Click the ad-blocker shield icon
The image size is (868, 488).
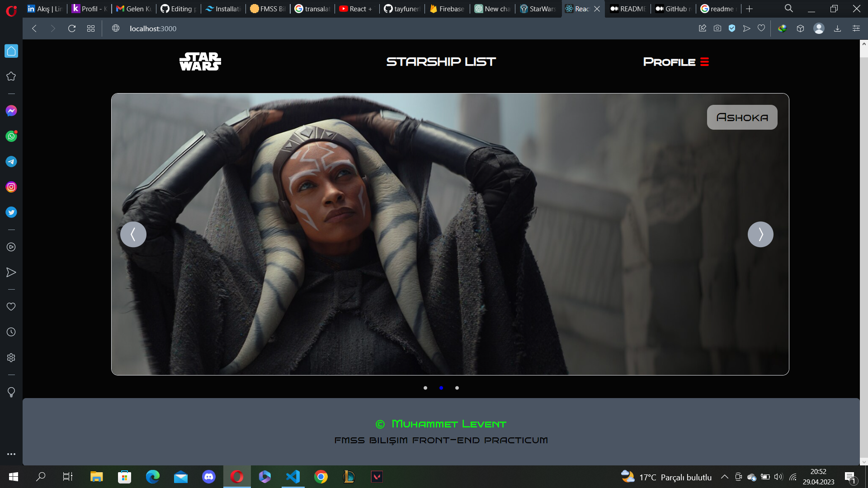(x=732, y=28)
